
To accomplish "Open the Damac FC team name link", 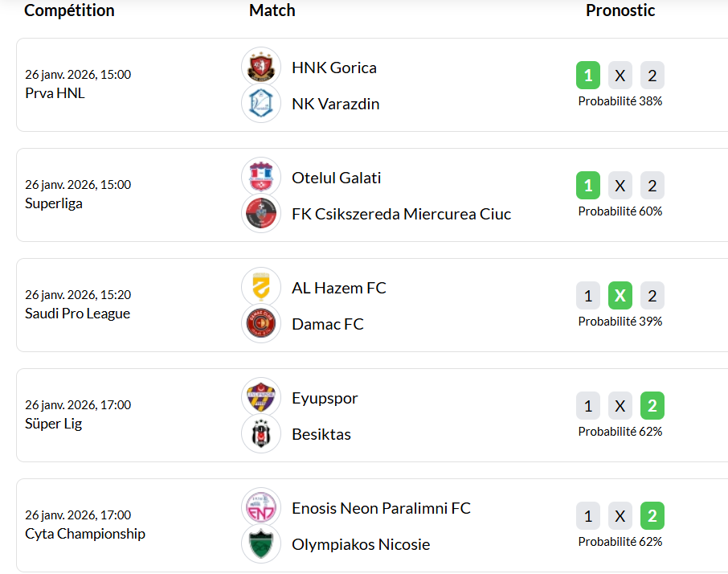I will click(327, 325).
